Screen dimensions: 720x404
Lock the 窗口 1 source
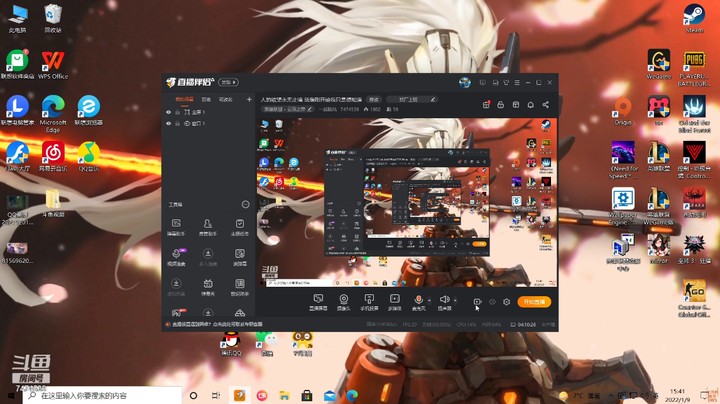coord(177,123)
